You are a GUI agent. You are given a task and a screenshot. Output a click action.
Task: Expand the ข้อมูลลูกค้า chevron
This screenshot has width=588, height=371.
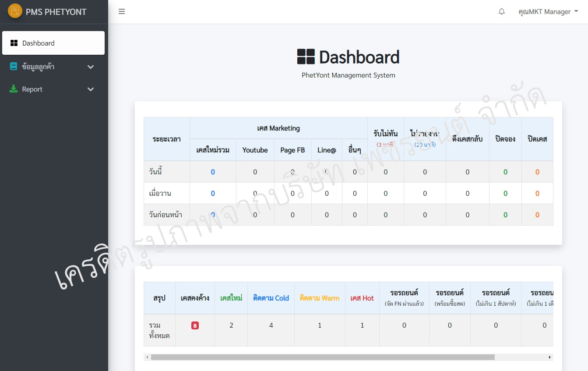91,67
